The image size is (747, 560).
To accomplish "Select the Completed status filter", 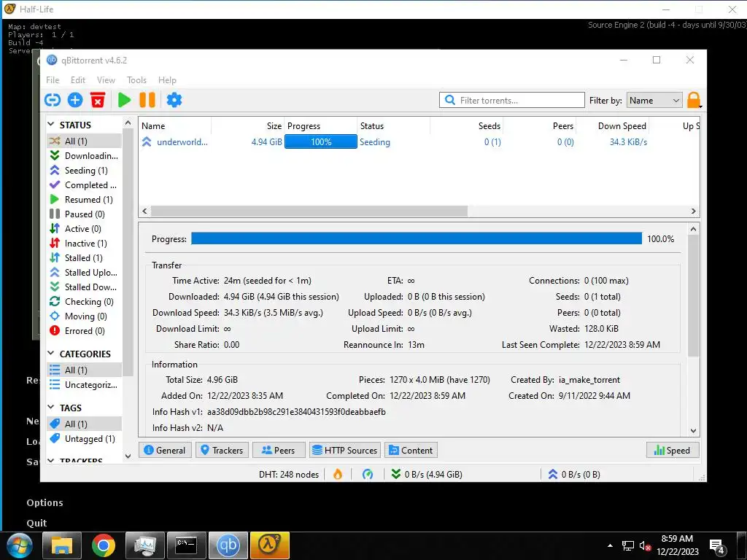I will (x=84, y=184).
